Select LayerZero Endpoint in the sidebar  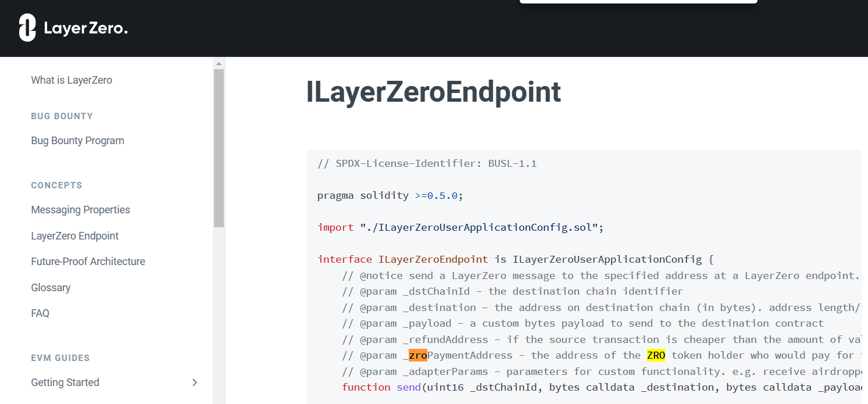pyautogui.click(x=74, y=236)
